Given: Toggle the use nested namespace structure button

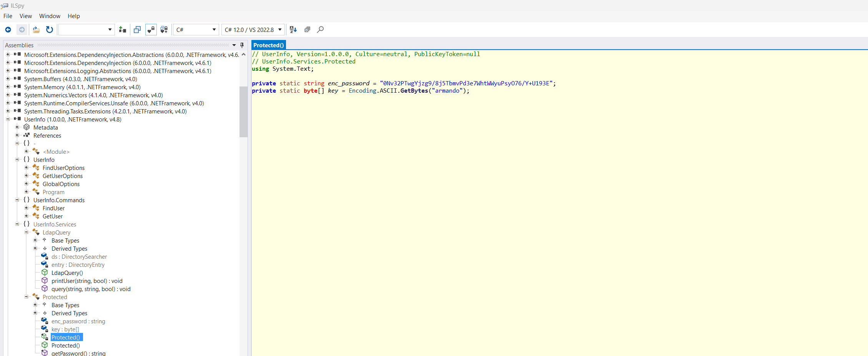Looking at the screenshot, I should pos(137,30).
